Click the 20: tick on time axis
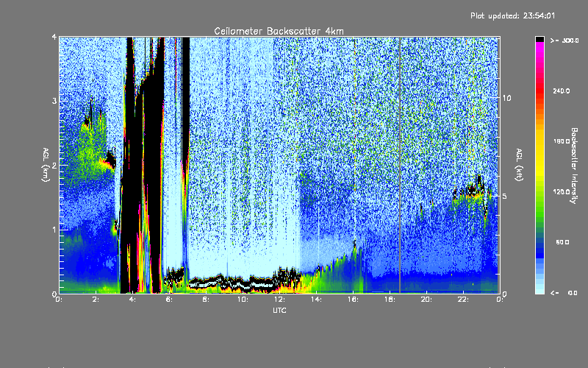The width and height of the screenshot is (588, 368). click(x=426, y=300)
